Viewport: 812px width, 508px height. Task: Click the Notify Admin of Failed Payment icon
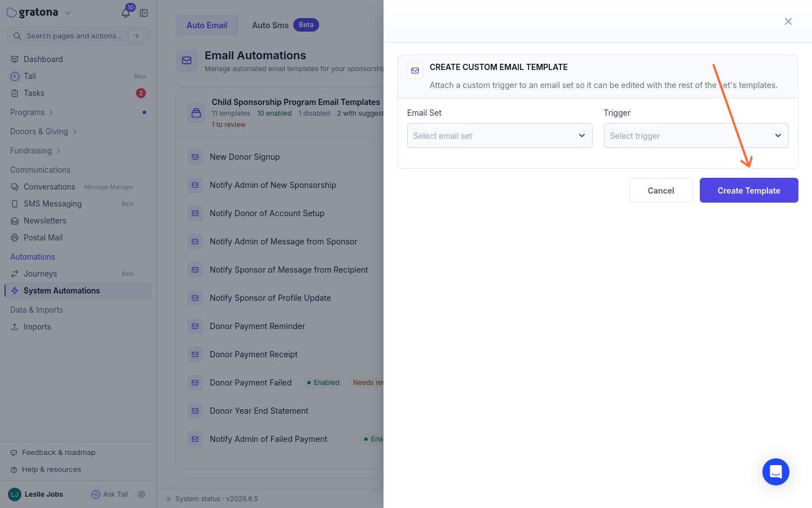pyautogui.click(x=195, y=439)
